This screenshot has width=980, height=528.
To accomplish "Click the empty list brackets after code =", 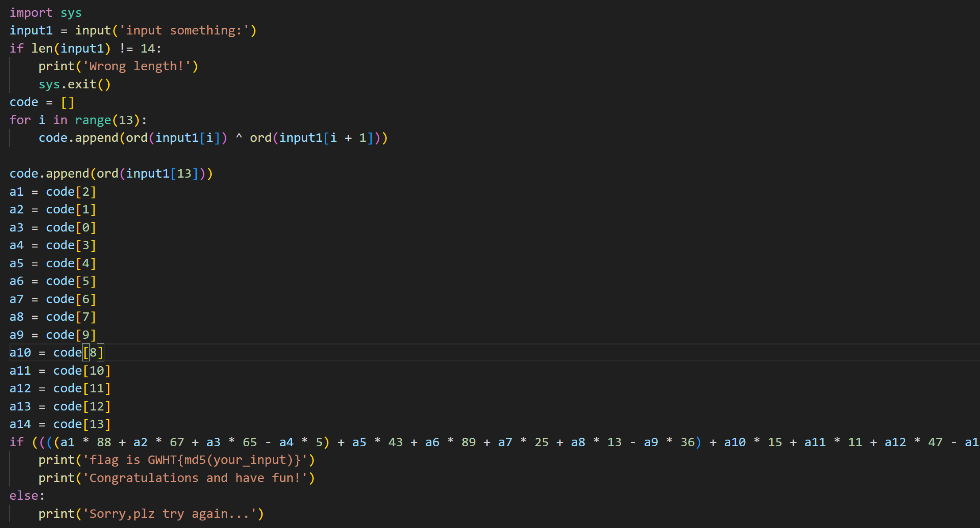I will pos(68,102).
